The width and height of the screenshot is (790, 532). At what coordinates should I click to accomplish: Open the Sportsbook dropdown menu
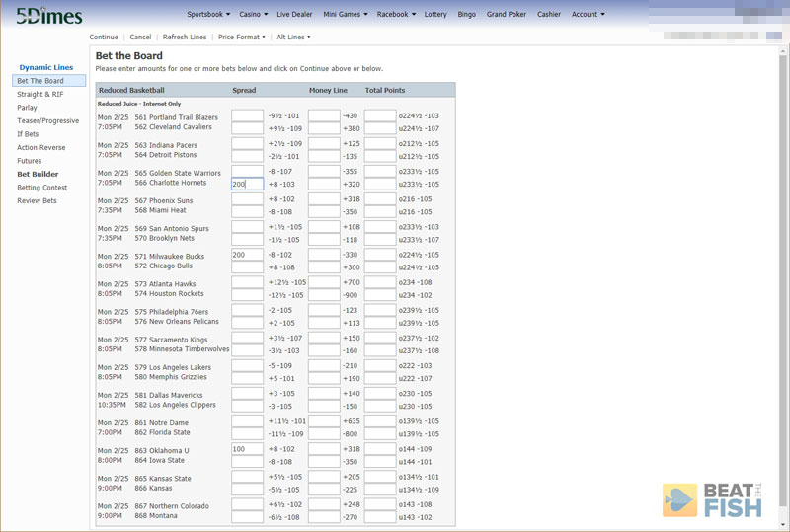[x=208, y=14]
